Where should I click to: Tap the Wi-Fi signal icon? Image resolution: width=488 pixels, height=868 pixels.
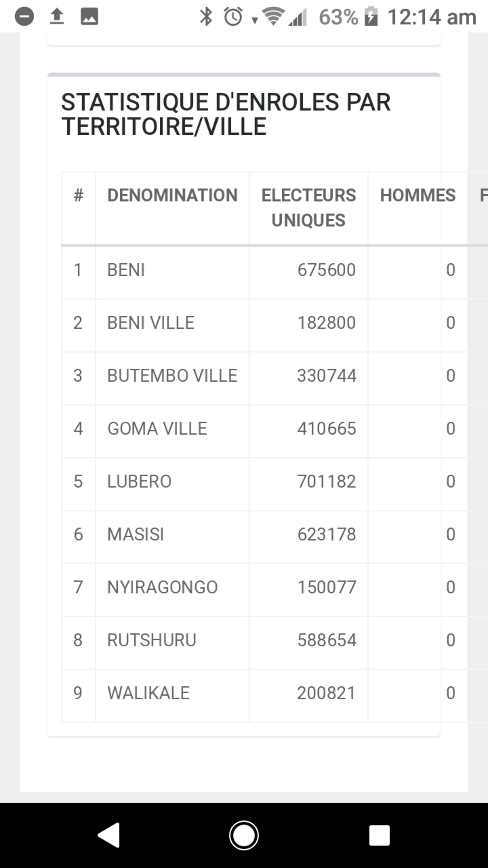click(x=274, y=16)
